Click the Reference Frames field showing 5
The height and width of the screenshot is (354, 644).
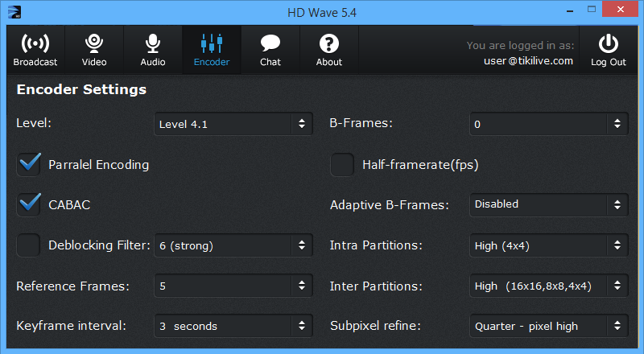(233, 286)
